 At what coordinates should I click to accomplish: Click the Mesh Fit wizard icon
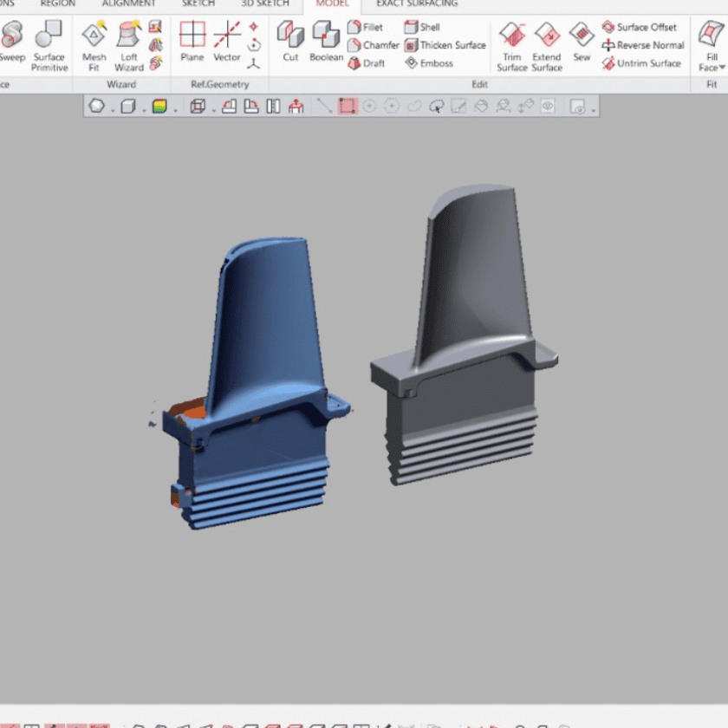(x=94, y=44)
